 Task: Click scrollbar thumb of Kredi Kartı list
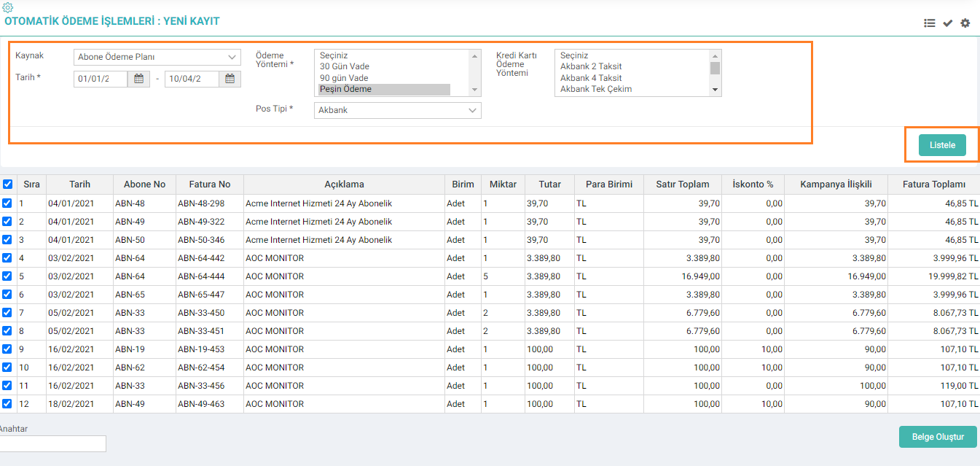point(716,68)
